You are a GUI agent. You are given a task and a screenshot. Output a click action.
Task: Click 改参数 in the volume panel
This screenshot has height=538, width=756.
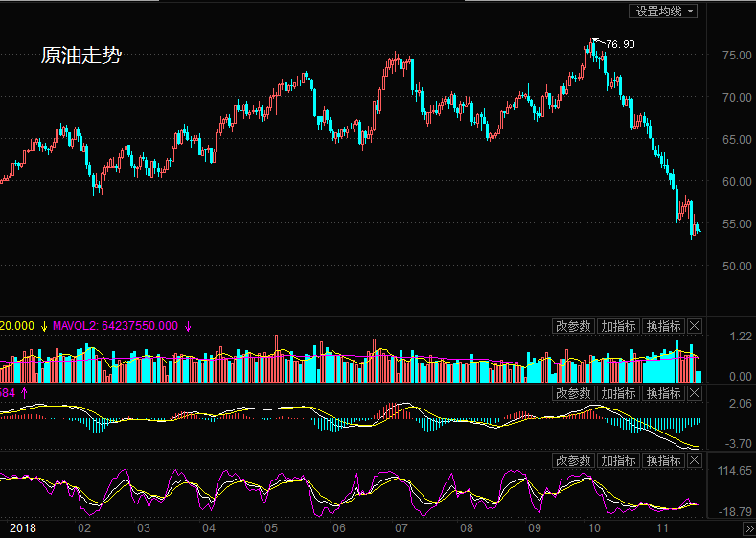pos(573,326)
